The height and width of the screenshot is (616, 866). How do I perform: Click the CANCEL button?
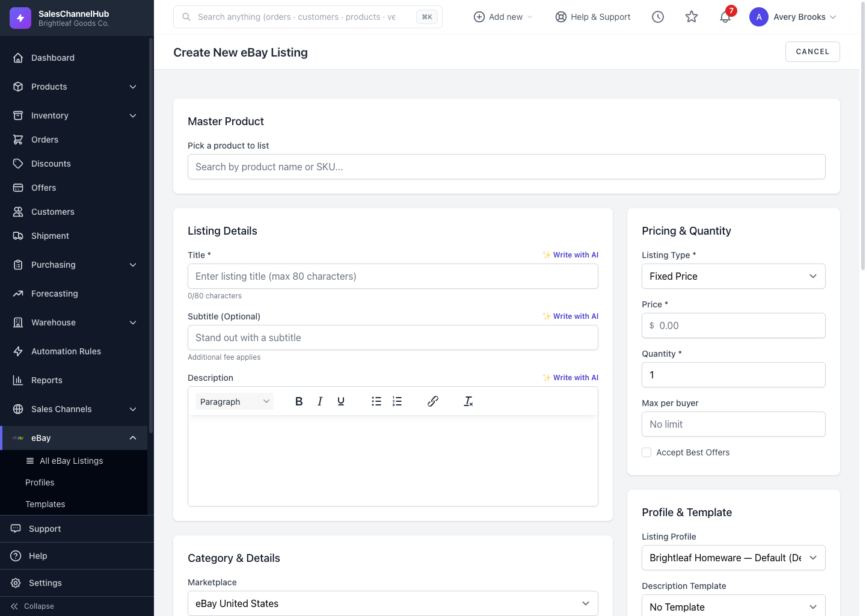coord(812,52)
